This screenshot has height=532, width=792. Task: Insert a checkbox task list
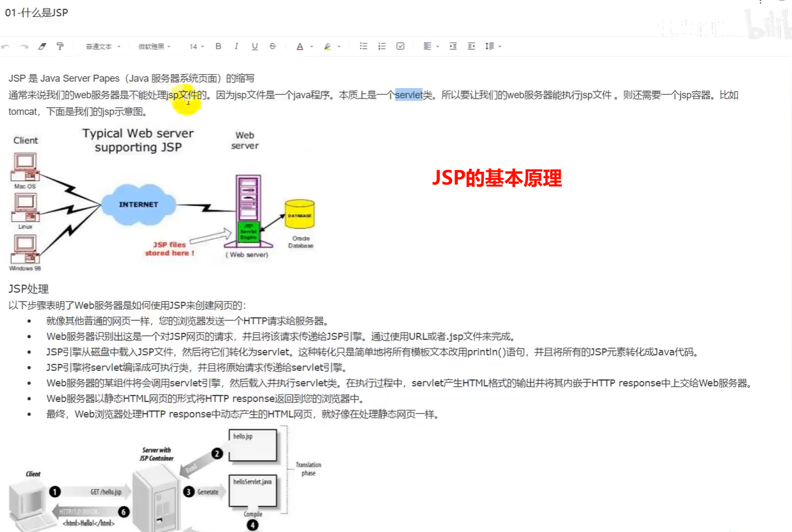tap(400, 46)
